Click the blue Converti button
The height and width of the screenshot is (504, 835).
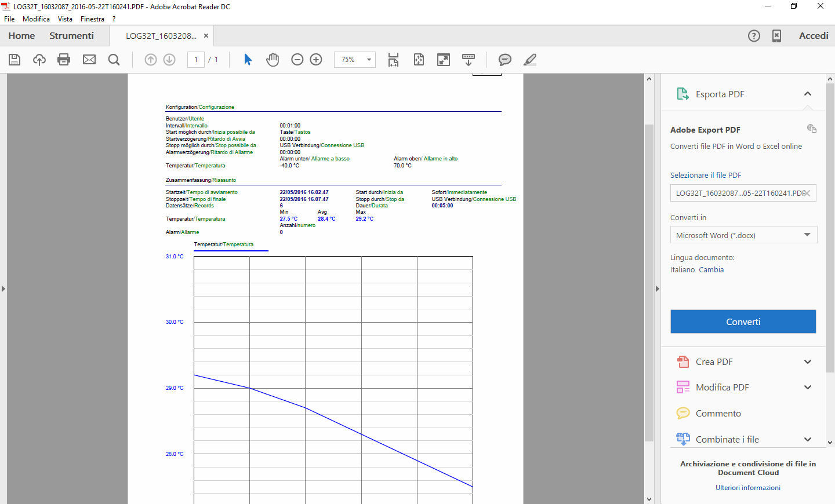743,322
